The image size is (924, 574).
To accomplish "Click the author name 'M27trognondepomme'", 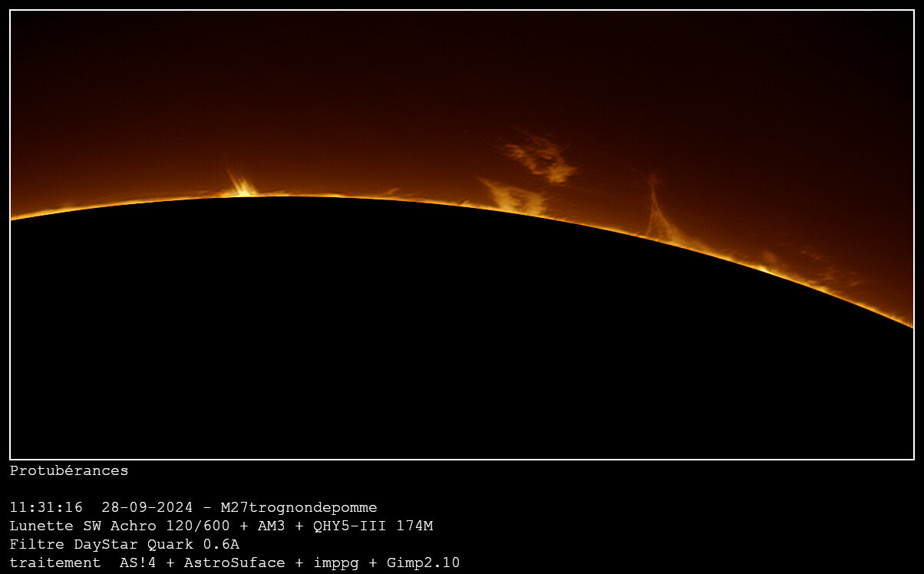I will (x=299, y=508).
